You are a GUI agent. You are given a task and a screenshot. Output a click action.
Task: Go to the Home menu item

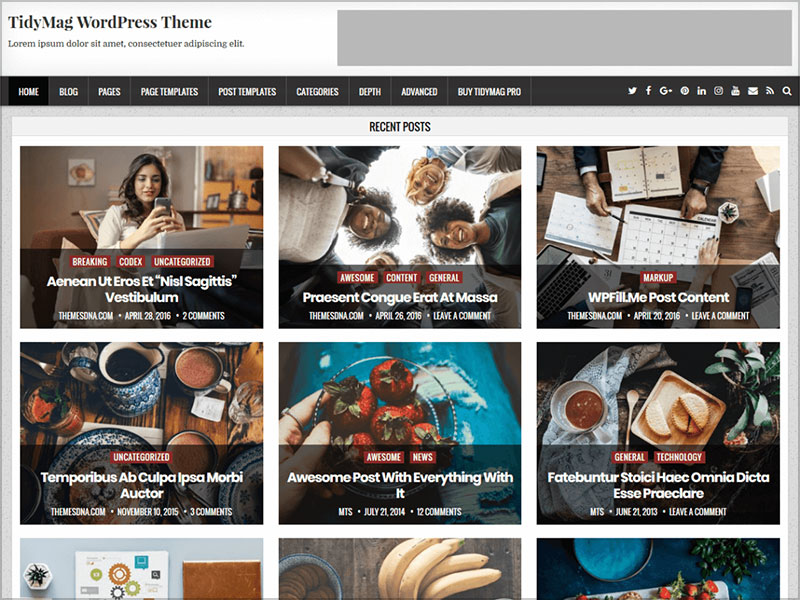(x=29, y=91)
